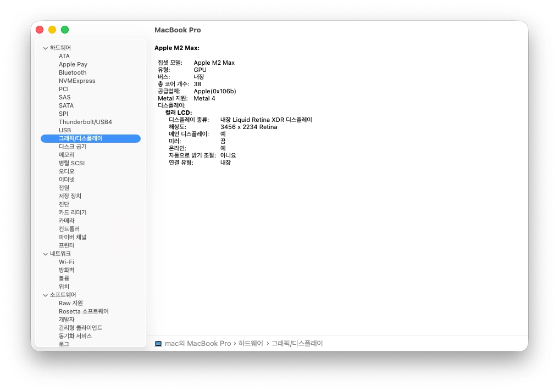This screenshot has height=392, width=559.
Task: Select the PCI entry
Action: (x=63, y=89)
